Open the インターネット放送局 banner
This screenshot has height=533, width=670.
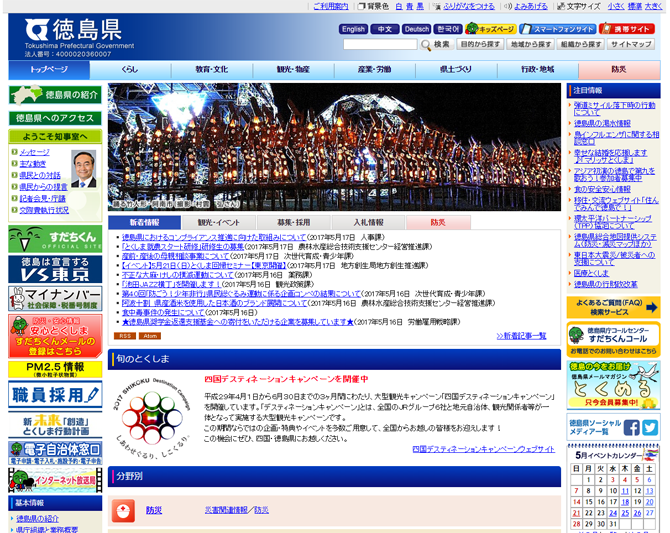click(55, 480)
